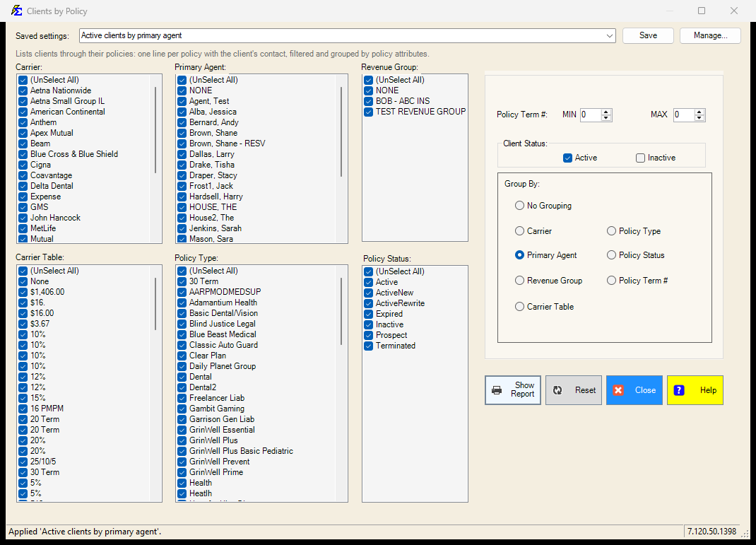This screenshot has height=545, width=756.
Task: Group by Policy Type
Action: (x=611, y=231)
